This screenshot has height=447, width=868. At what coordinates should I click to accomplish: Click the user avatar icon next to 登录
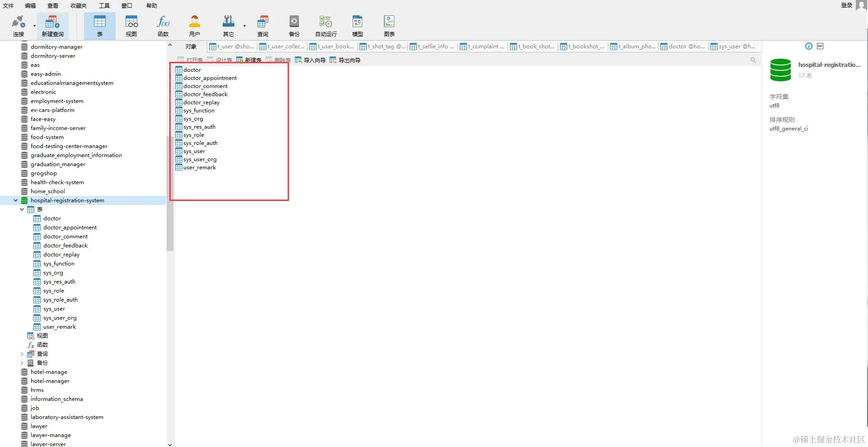coord(861,5)
